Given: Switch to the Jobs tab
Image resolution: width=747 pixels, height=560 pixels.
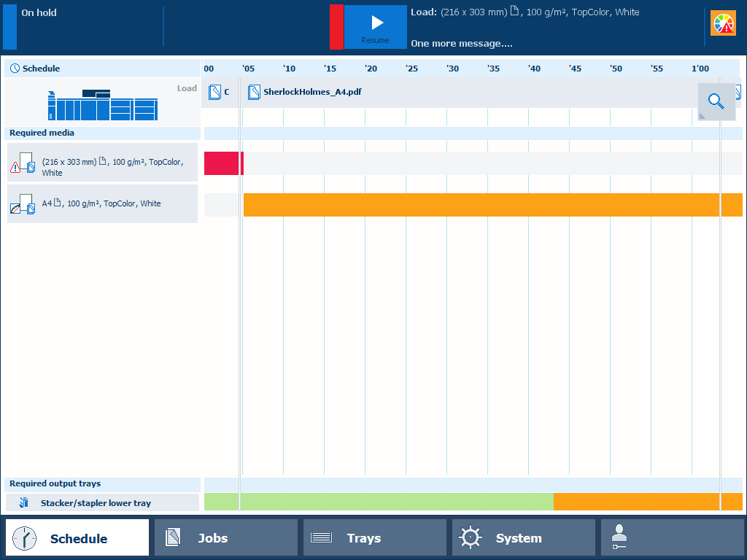Looking at the screenshot, I should coord(226,538).
